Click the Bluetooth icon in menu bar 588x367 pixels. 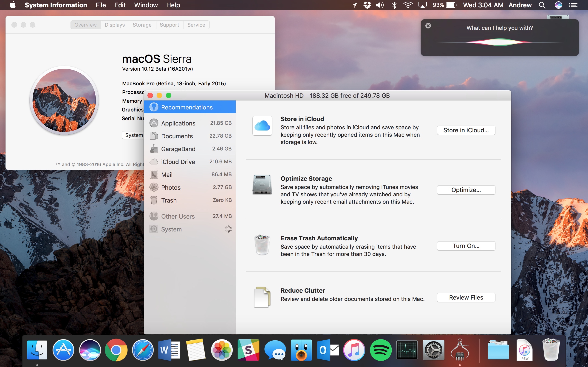(x=394, y=5)
